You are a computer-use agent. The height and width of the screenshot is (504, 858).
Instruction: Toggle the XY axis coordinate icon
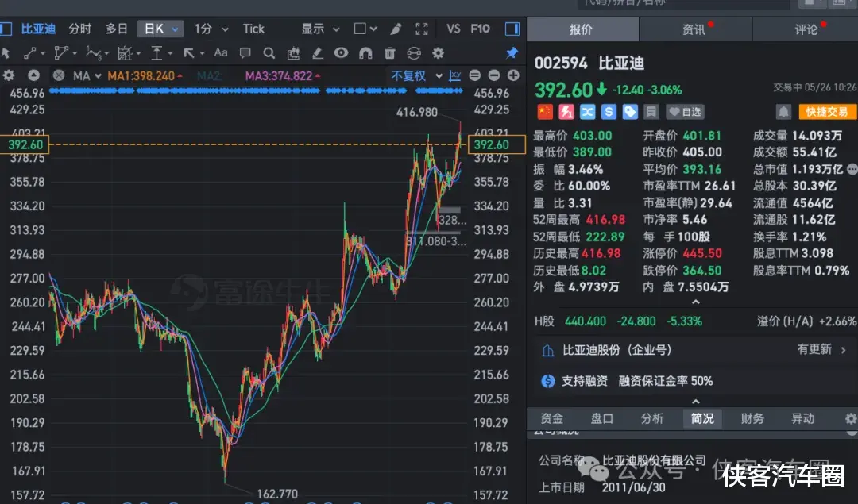(x=455, y=75)
